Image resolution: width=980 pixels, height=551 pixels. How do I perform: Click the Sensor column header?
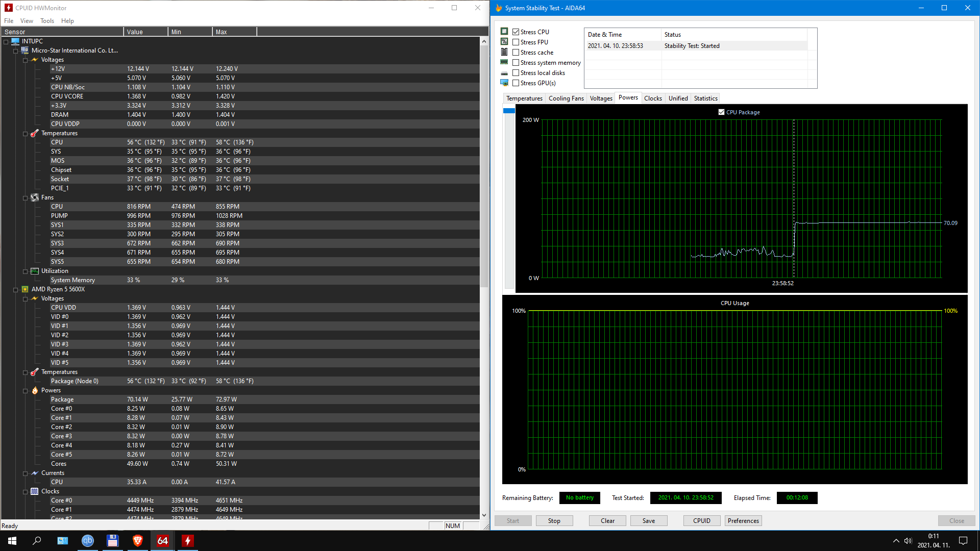click(62, 32)
